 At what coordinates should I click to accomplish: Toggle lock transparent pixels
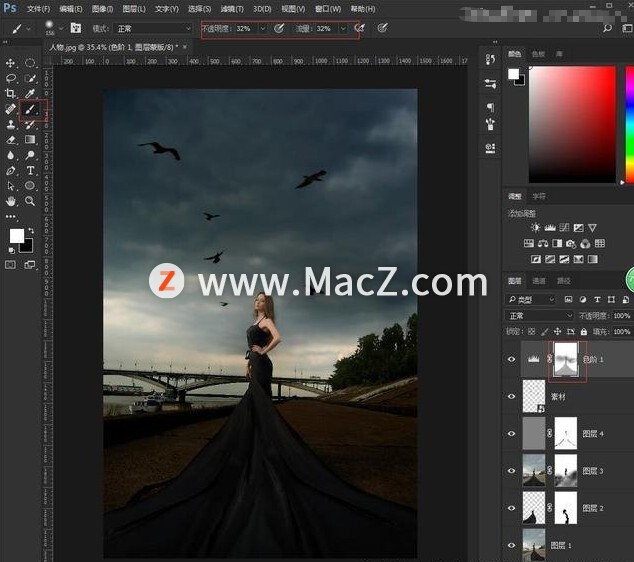click(532, 332)
